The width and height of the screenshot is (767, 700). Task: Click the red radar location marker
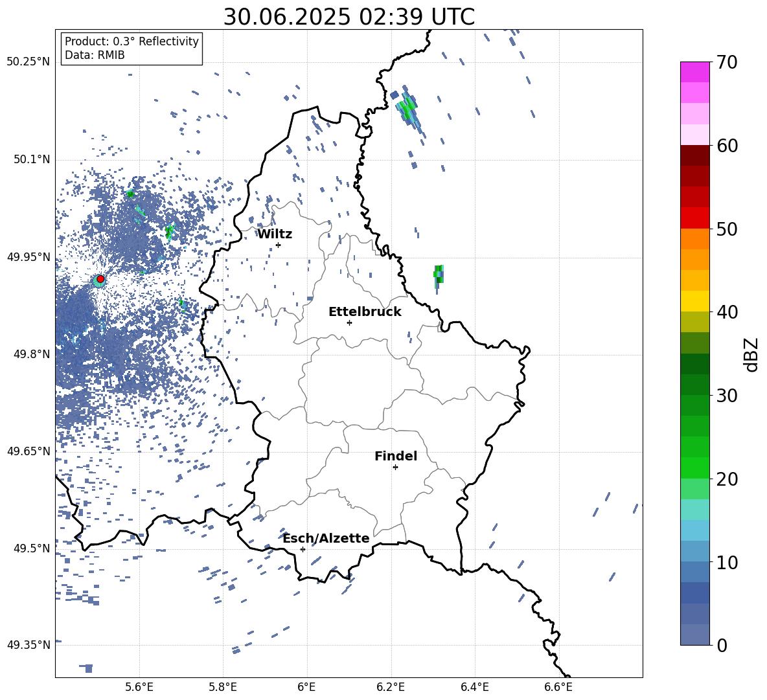pos(100,279)
